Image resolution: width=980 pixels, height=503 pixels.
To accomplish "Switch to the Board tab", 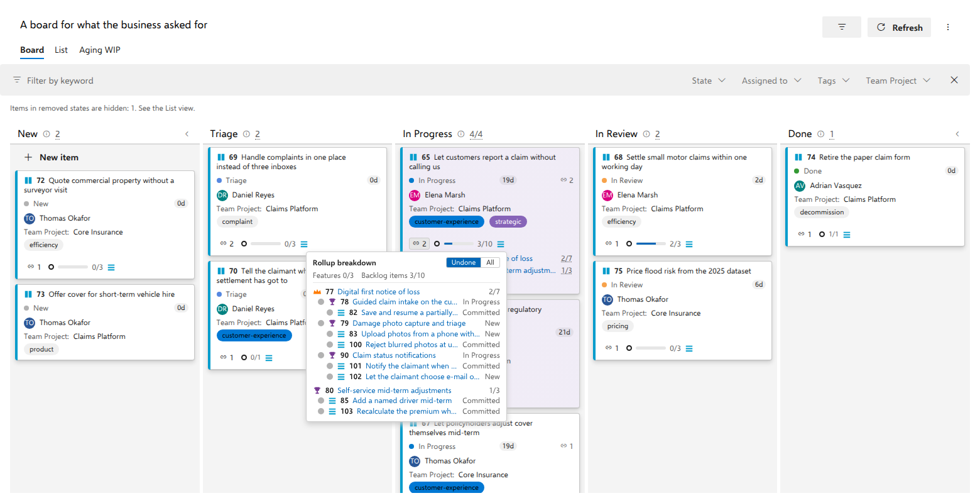I will (x=32, y=50).
